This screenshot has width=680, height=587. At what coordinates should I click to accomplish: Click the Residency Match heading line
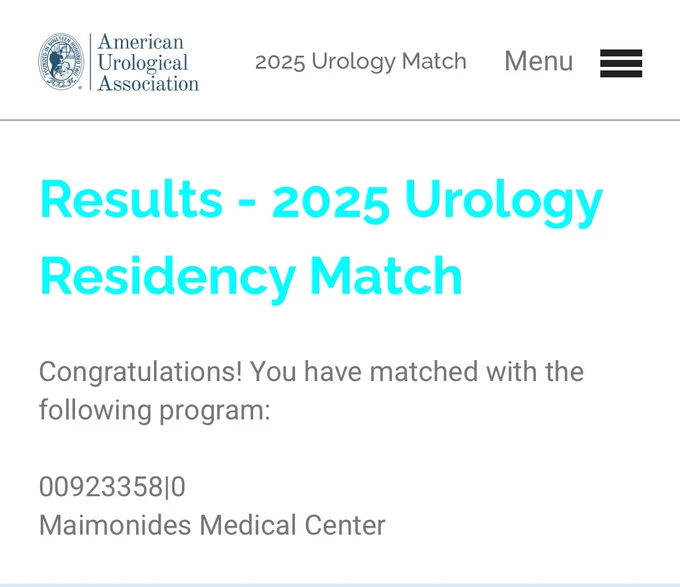251,277
